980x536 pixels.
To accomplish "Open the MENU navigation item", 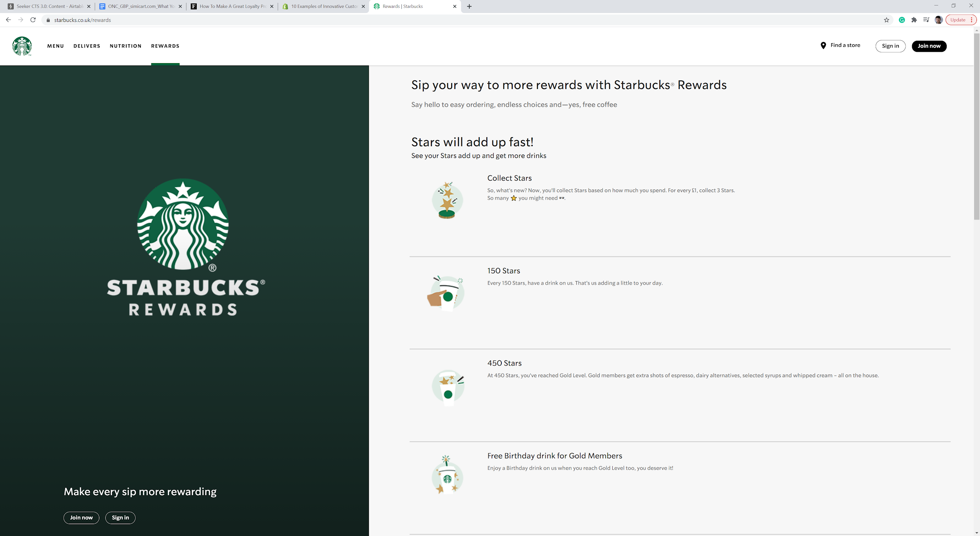I will tap(56, 46).
